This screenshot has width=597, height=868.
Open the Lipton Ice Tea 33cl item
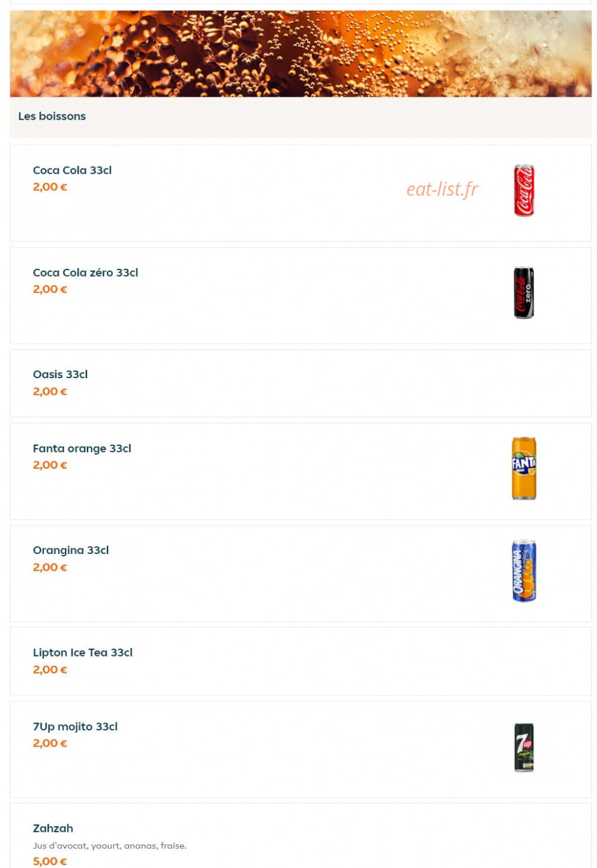click(301, 661)
